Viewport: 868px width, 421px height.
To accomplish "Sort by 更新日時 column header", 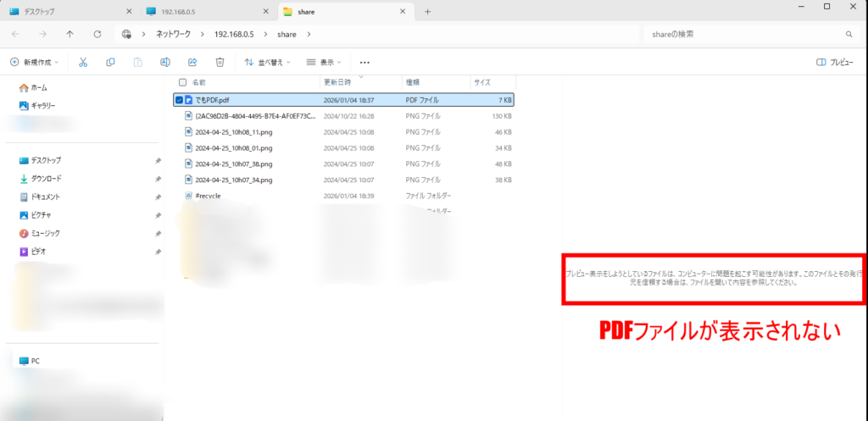I will (337, 82).
